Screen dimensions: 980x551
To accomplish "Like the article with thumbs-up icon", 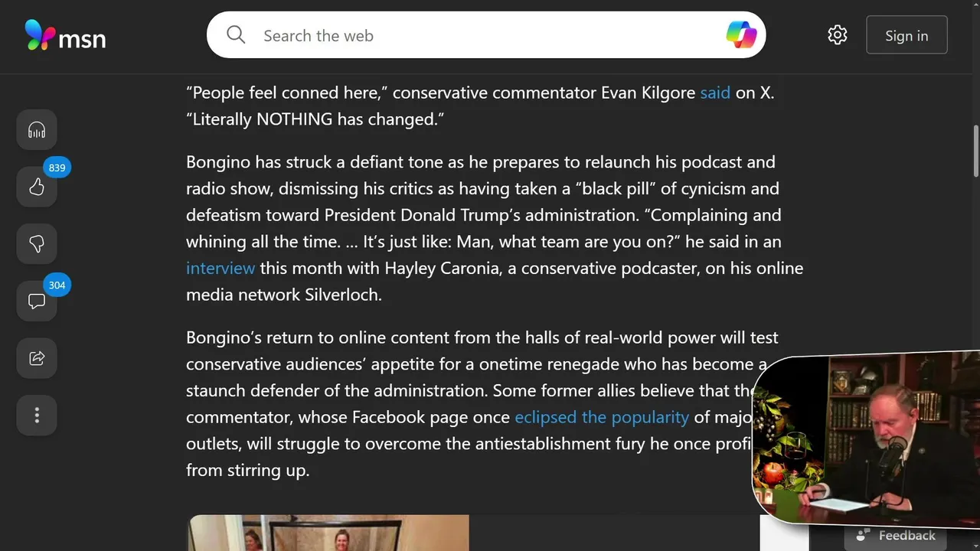I will tap(37, 187).
